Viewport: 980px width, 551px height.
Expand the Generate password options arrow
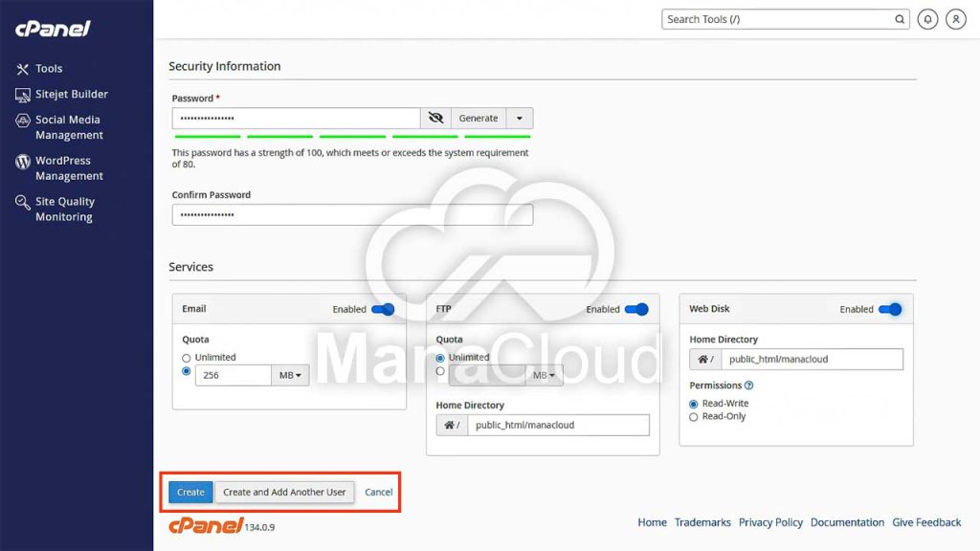(520, 119)
